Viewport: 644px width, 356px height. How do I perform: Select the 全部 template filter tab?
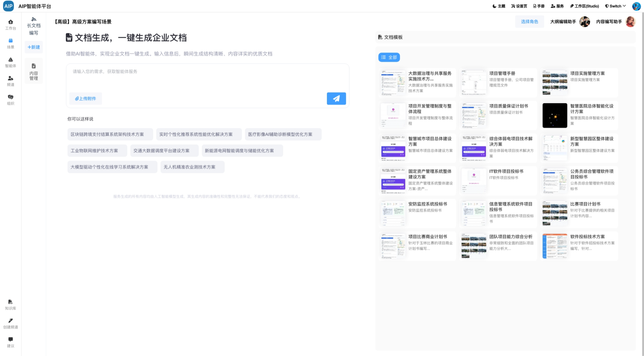click(389, 57)
